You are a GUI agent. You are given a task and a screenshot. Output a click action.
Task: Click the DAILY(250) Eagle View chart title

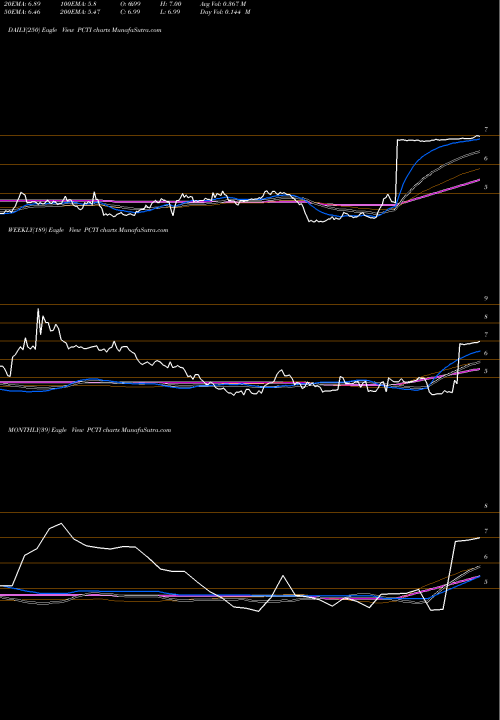84,30
